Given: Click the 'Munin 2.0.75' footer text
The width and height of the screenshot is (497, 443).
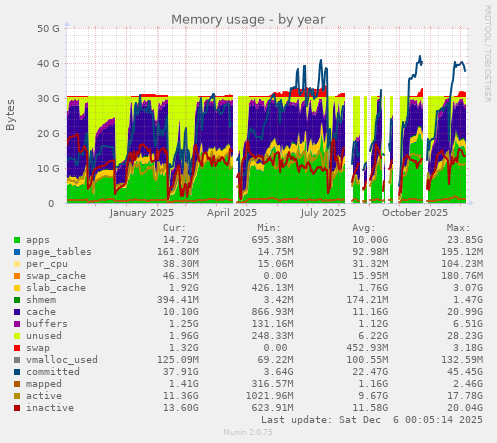Looking at the screenshot, I should point(248,432).
